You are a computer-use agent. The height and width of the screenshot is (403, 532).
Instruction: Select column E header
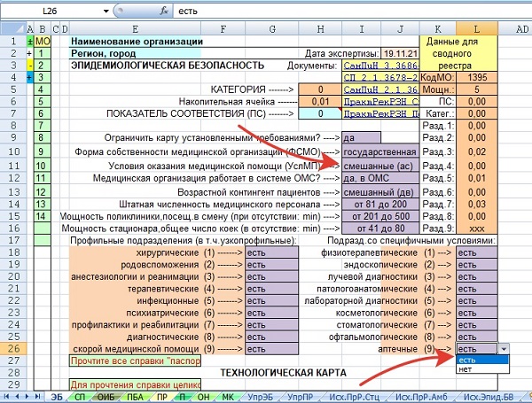pos(135,29)
